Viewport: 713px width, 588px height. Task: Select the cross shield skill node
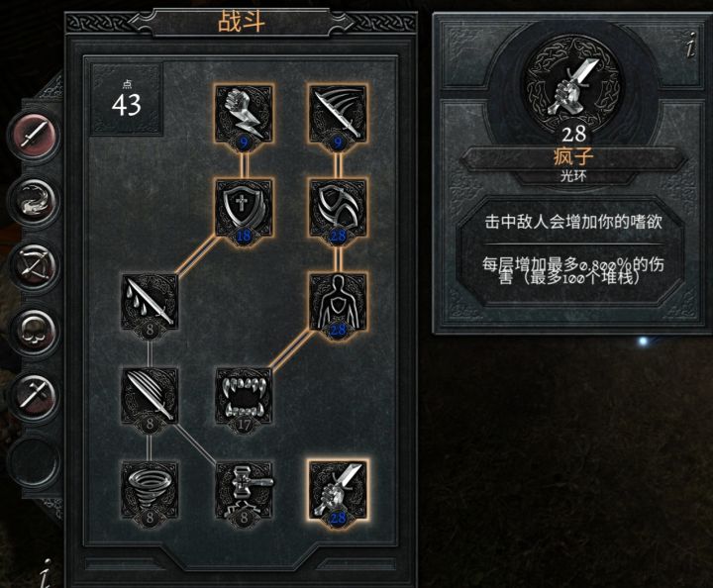click(244, 208)
